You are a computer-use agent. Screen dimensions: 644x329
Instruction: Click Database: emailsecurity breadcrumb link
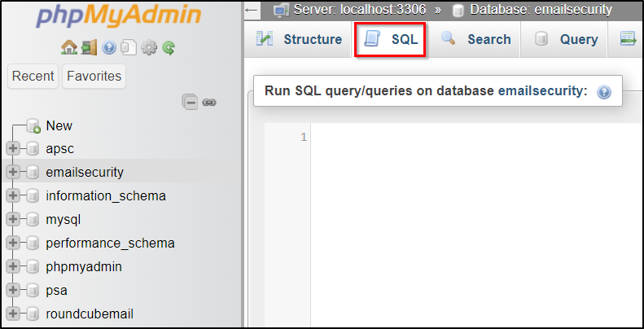click(x=541, y=10)
